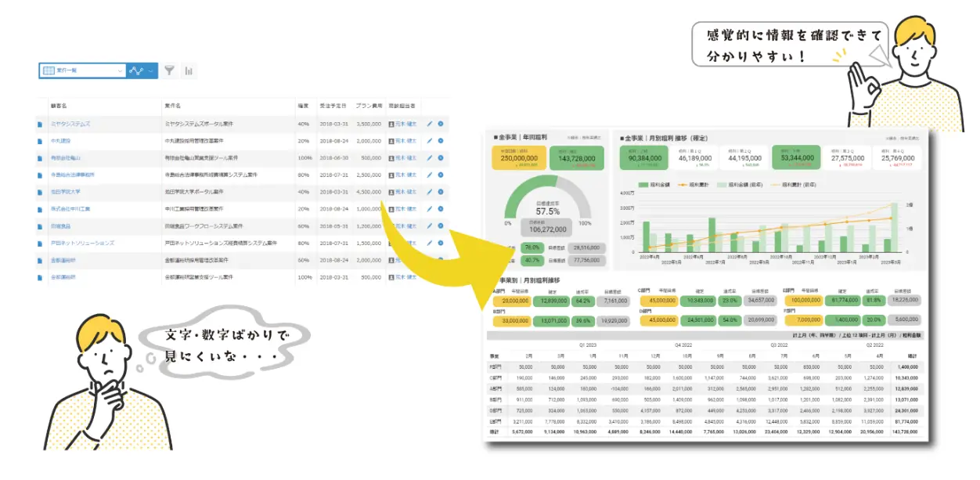Screen dimensions: 980x480
Task: Open the 有限会社亀山 customer link
Action: point(65,158)
